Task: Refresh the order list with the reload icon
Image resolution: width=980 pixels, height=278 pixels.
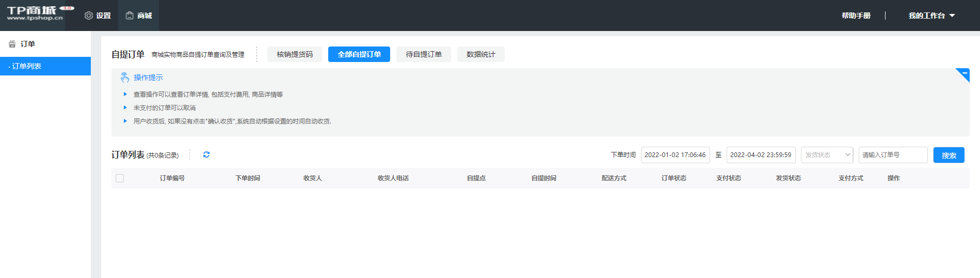Action: click(206, 155)
